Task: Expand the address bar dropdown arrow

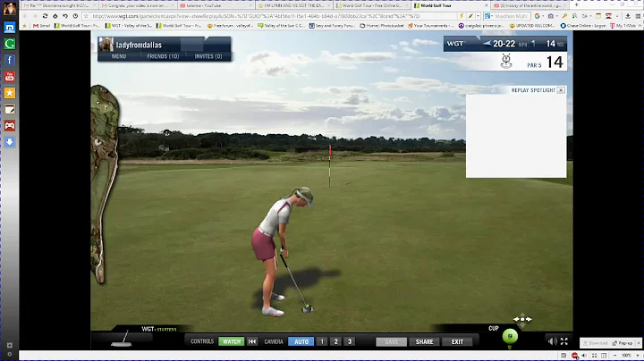Action: click(x=478, y=16)
